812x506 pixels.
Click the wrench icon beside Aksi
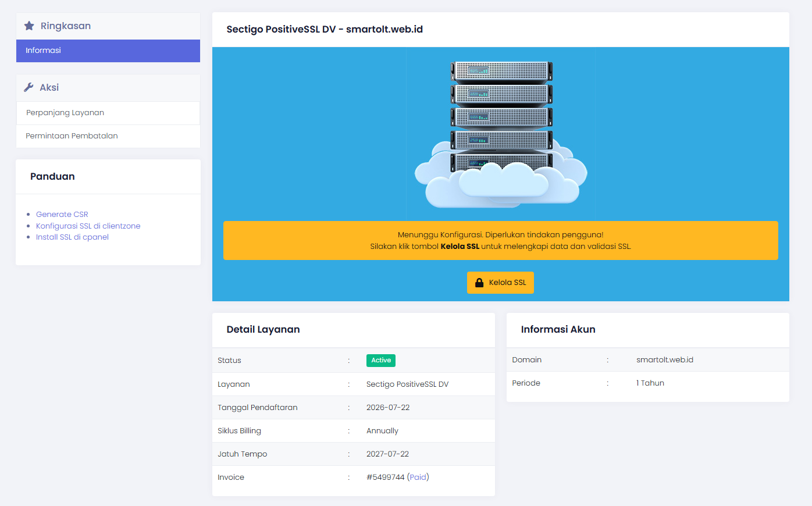29,87
